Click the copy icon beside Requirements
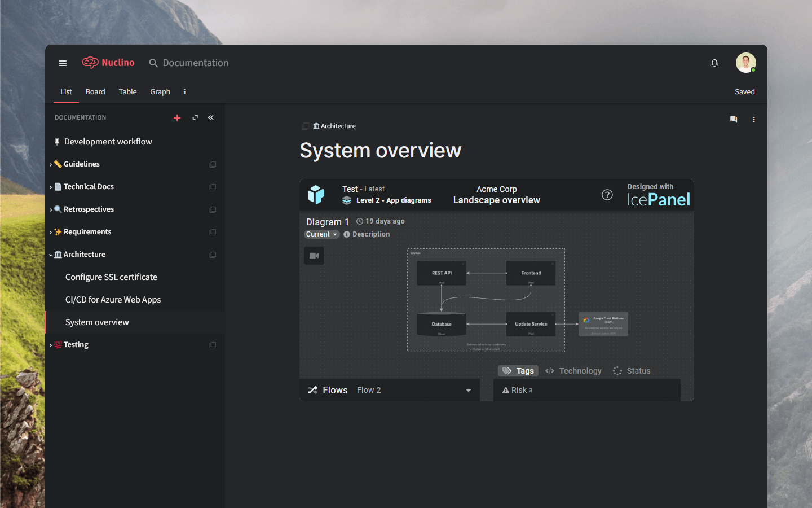Screen dimensions: 812x508 [x=213, y=232]
